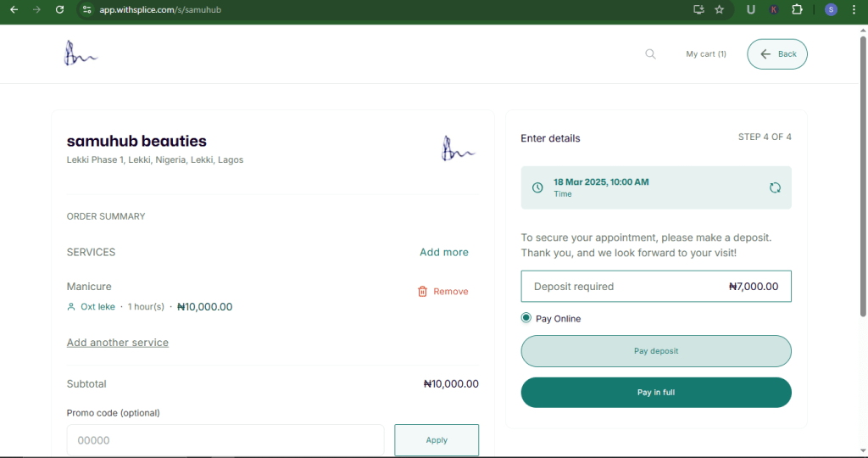The image size is (868, 458).
Task: Click the samuhub beauties heading
Action: pos(136,141)
